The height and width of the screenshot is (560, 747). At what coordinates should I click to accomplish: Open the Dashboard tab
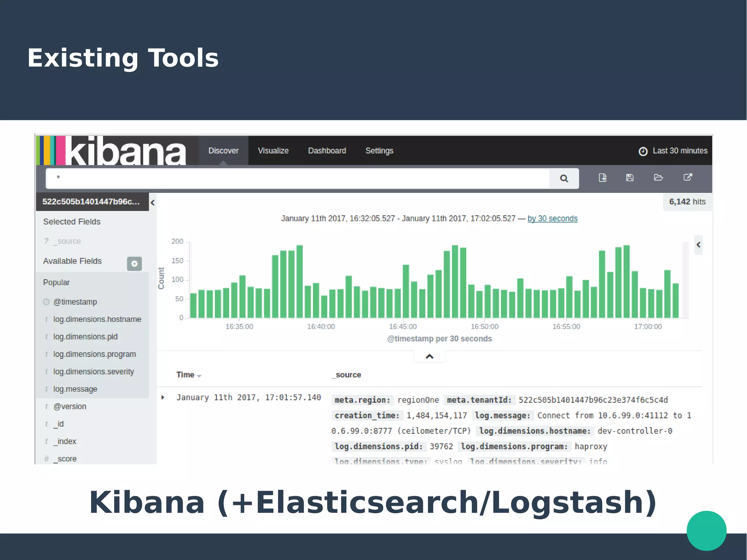tap(327, 151)
